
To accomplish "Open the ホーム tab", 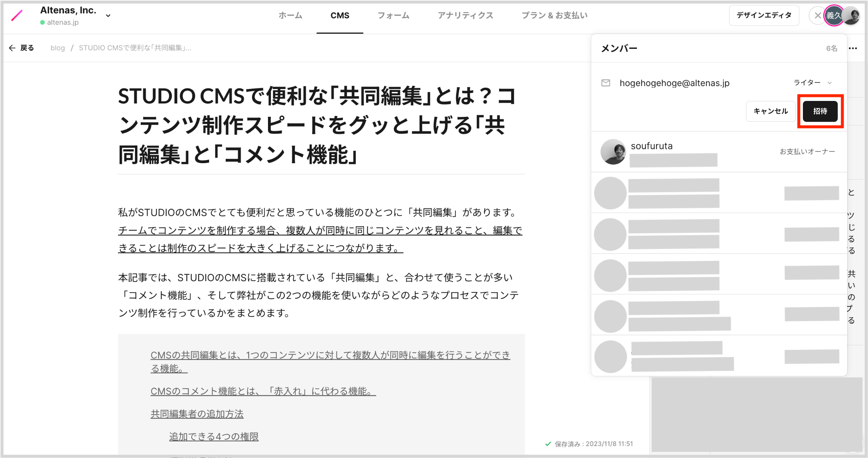I will click(290, 16).
